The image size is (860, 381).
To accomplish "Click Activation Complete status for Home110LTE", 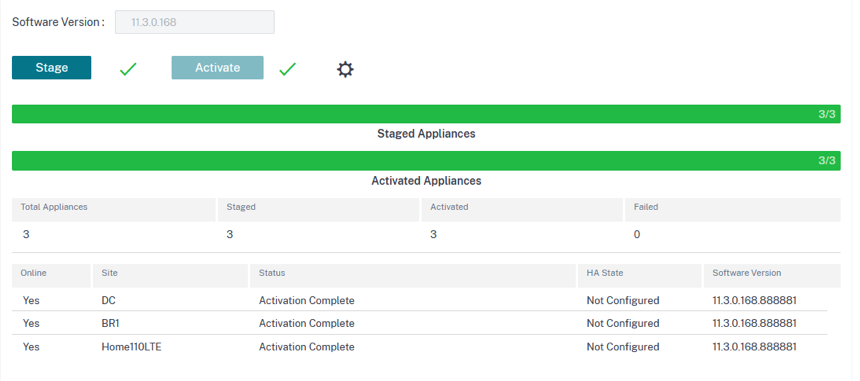I will point(307,347).
